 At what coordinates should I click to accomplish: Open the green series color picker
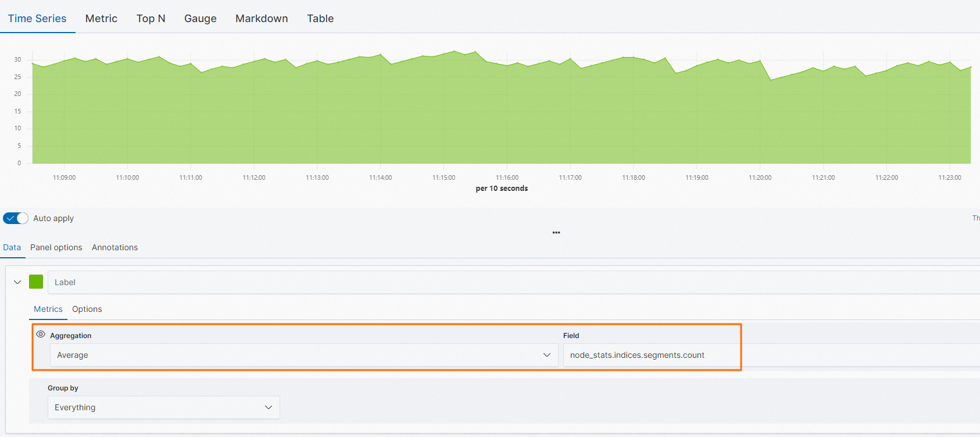36,282
